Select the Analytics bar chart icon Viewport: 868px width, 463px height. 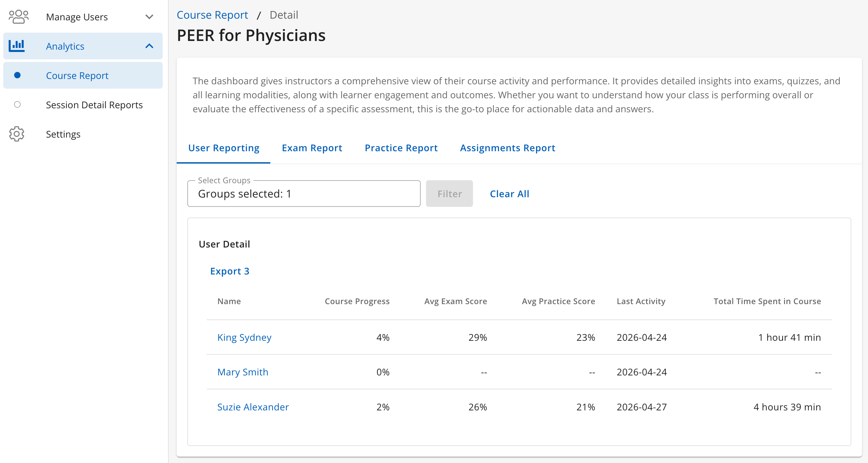coord(17,46)
